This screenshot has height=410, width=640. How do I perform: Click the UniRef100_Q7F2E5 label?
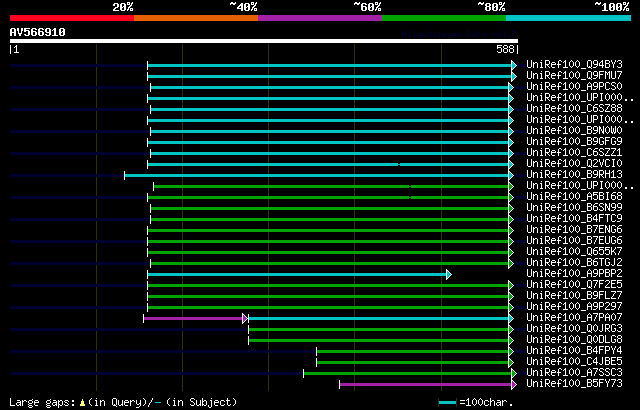coord(574,285)
